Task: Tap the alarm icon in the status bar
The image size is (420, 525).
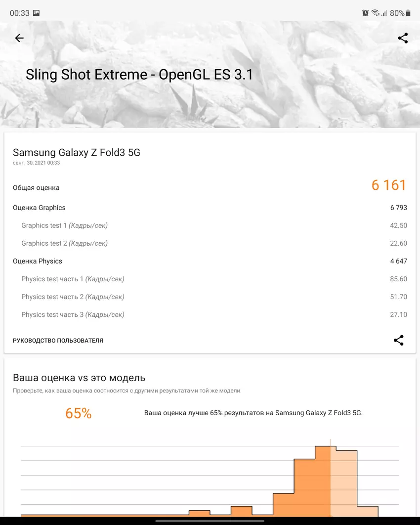Action: [x=365, y=13]
